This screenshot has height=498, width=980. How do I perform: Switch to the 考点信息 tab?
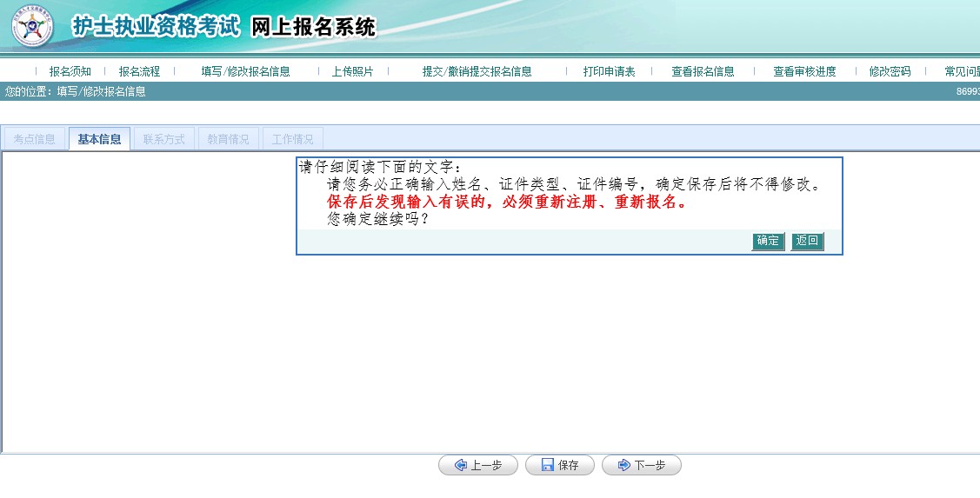coord(35,139)
